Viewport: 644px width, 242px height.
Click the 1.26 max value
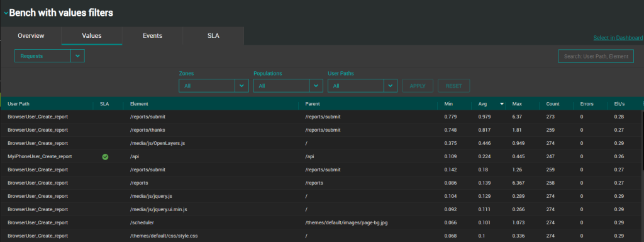tap(517, 170)
